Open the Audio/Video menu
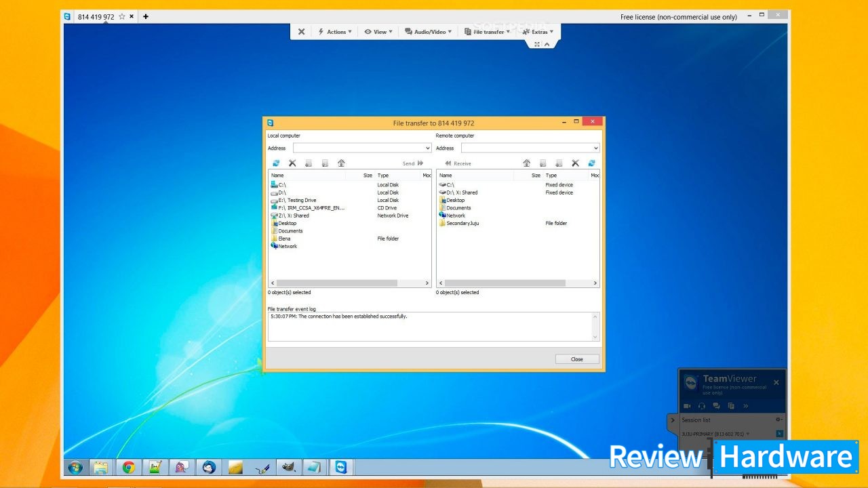 point(428,32)
